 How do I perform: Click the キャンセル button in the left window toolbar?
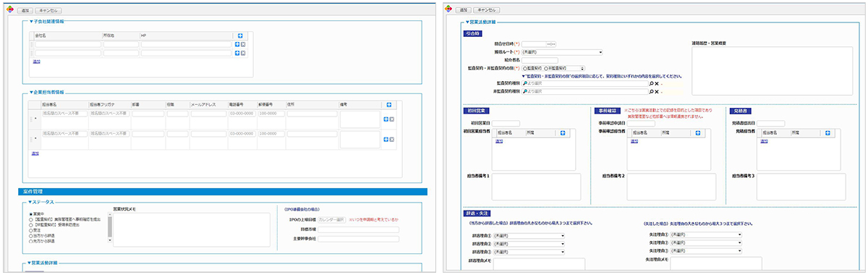coord(48,11)
